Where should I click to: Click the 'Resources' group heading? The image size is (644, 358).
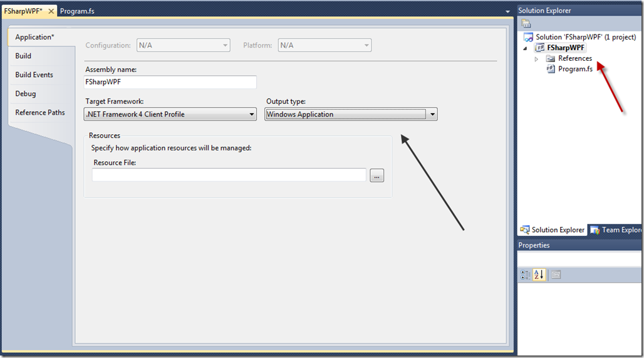[x=105, y=135]
